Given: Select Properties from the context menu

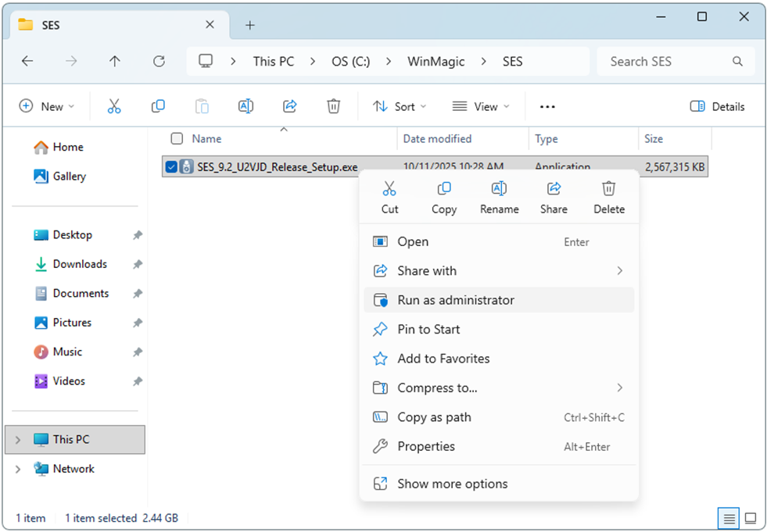Looking at the screenshot, I should pyautogui.click(x=499, y=446).
